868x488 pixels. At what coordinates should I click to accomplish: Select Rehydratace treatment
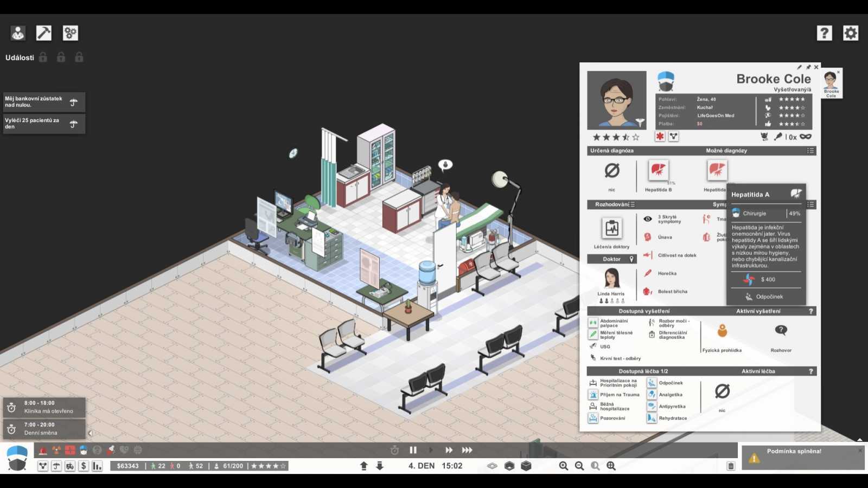point(652,418)
